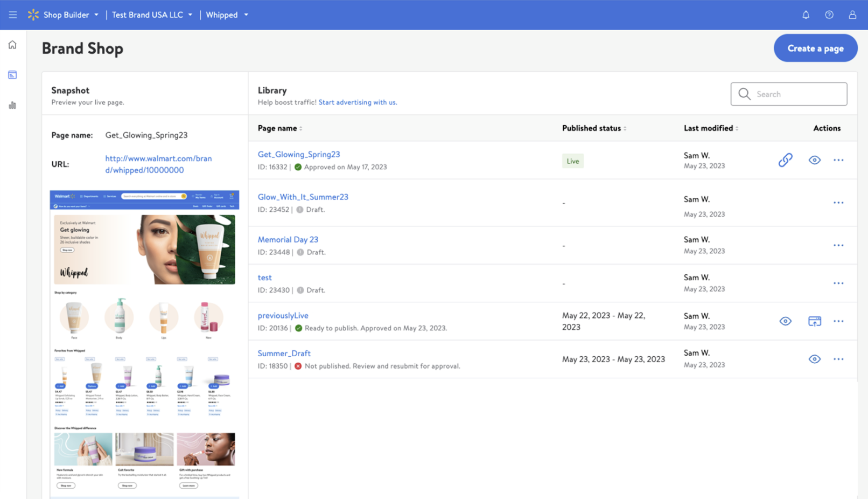The width and height of the screenshot is (868, 499).
Task: Open the analytics icon in the sidebar
Action: (x=12, y=105)
